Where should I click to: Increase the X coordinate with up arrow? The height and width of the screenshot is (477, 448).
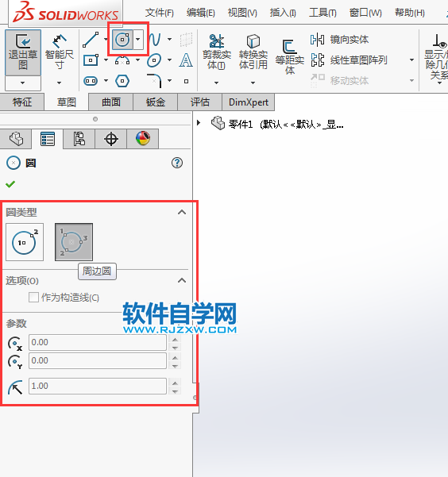(175, 339)
